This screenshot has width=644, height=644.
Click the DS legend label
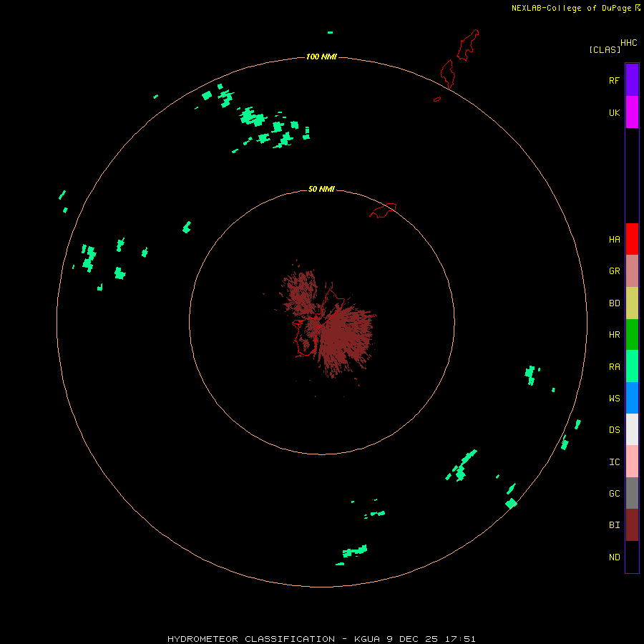(x=614, y=430)
